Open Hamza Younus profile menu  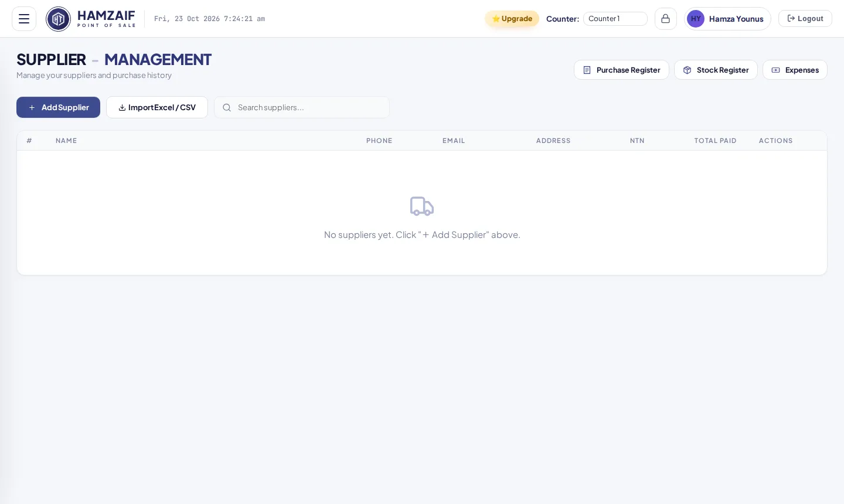pos(727,19)
